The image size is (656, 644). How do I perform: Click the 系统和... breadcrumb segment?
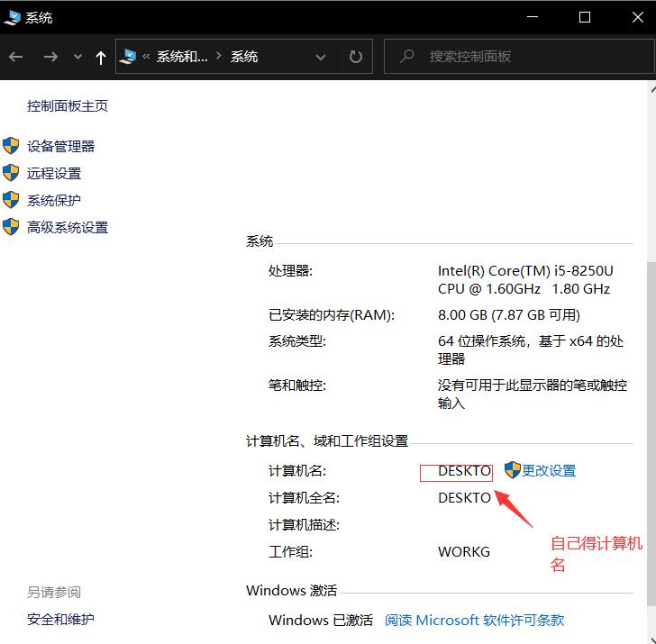click(x=182, y=57)
